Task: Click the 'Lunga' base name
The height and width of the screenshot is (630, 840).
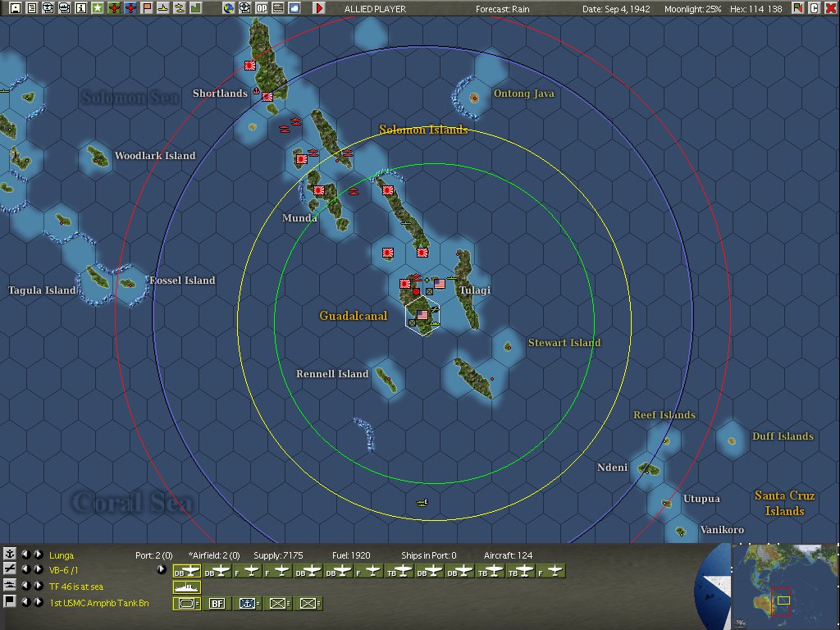Action: coord(62,555)
